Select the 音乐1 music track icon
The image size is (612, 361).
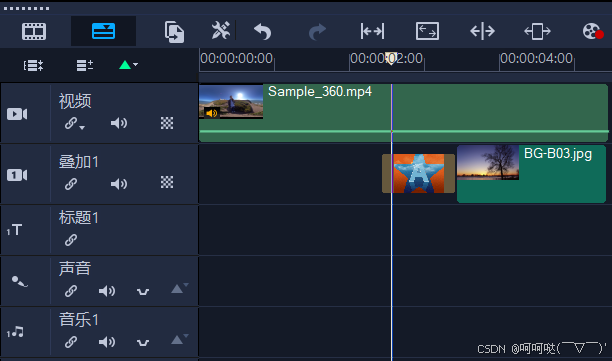coord(15,332)
